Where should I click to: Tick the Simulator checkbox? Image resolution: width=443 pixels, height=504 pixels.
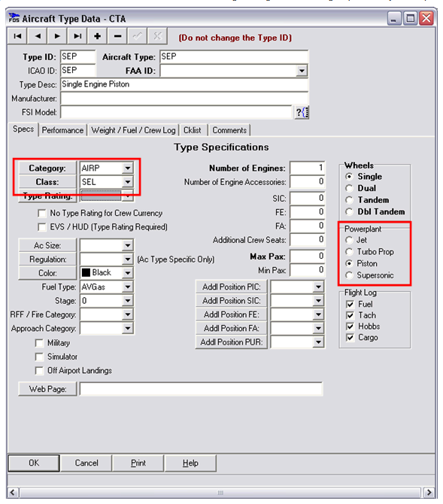click(x=39, y=357)
